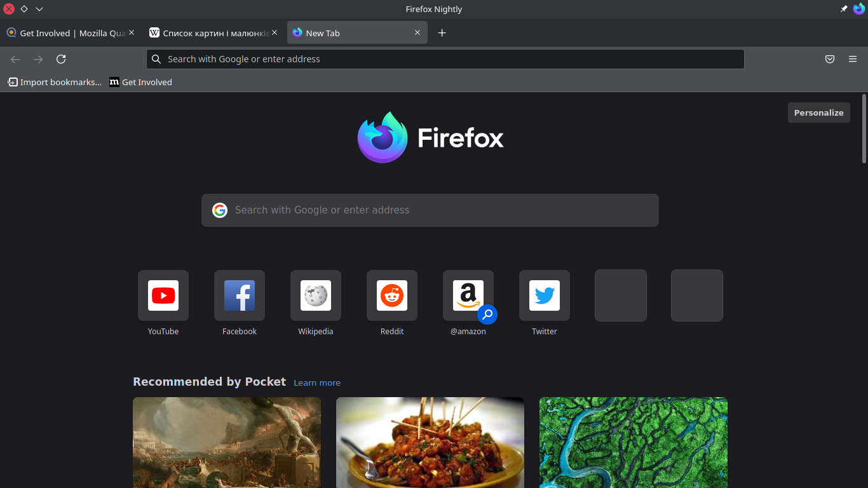Click the YouTube label under its tile

click(x=163, y=332)
